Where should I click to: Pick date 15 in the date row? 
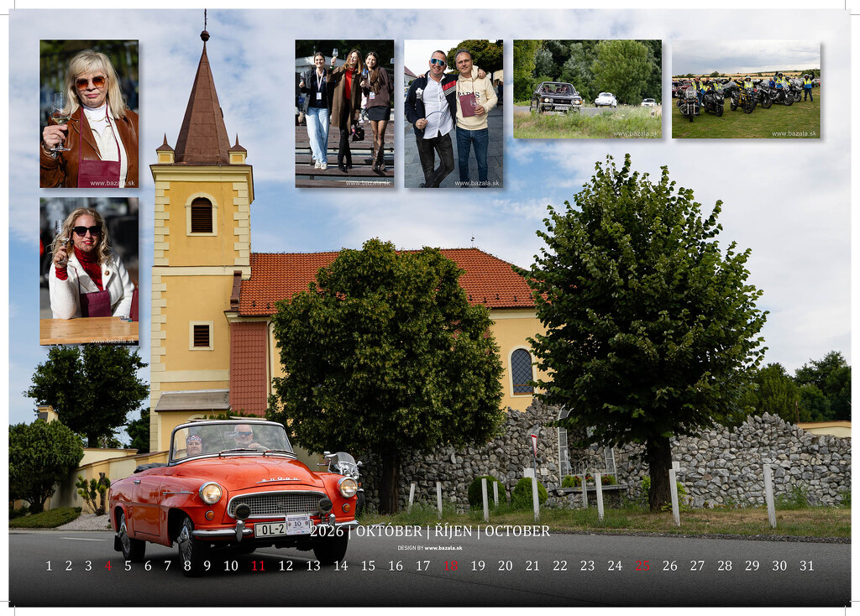click(368, 566)
